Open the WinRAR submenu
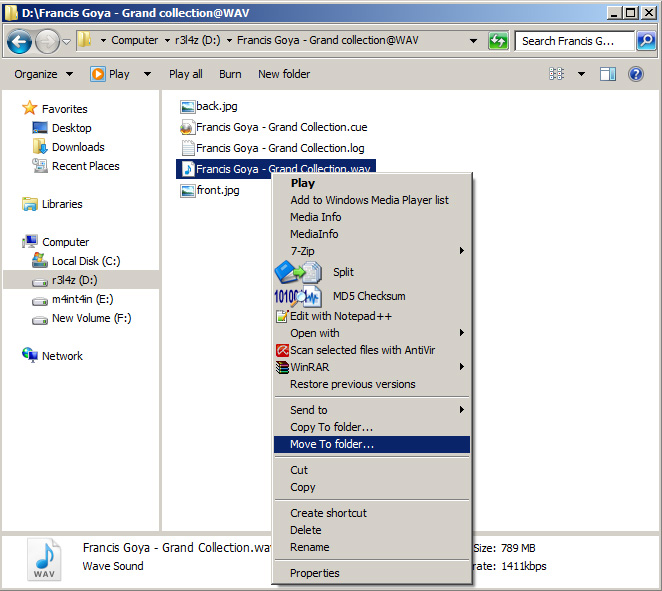The image size is (662, 591). (372, 367)
